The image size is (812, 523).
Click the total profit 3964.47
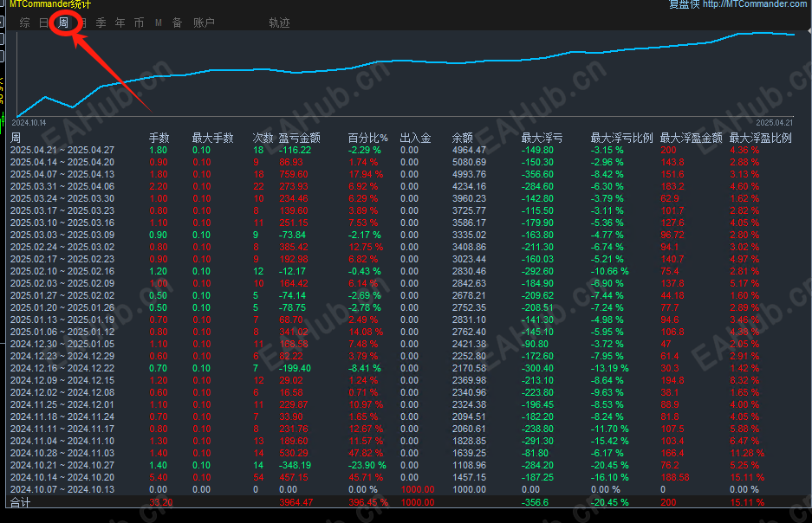(x=296, y=502)
